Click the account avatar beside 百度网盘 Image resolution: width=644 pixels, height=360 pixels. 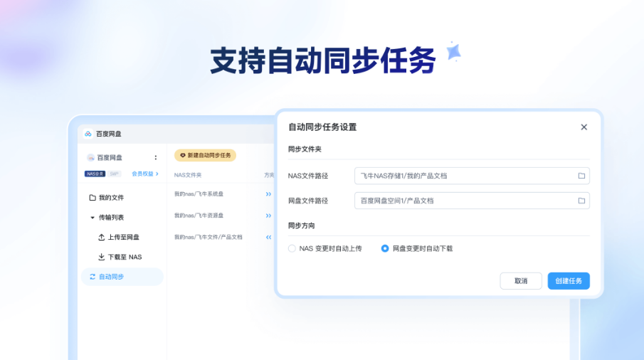[x=91, y=158]
